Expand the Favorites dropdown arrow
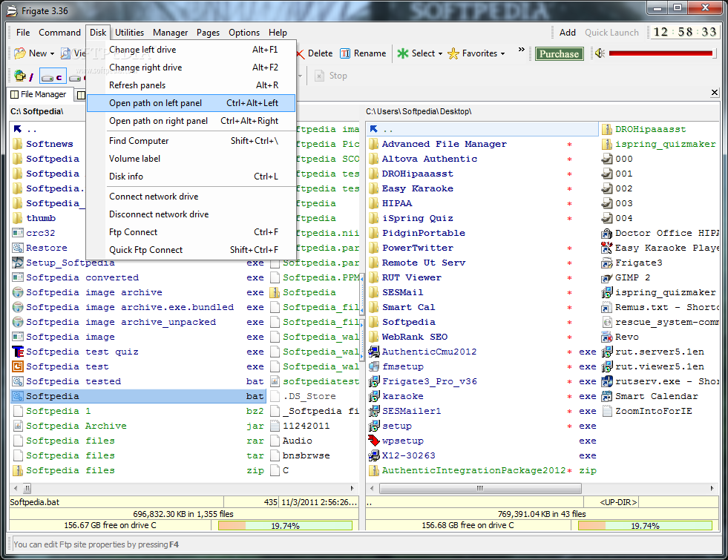The width and height of the screenshot is (728, 560). pyautogui.click(x=503, y=54)
